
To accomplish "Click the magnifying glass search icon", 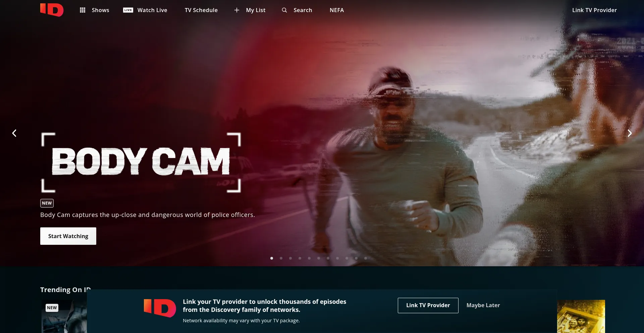I will (x=284, y=10).
